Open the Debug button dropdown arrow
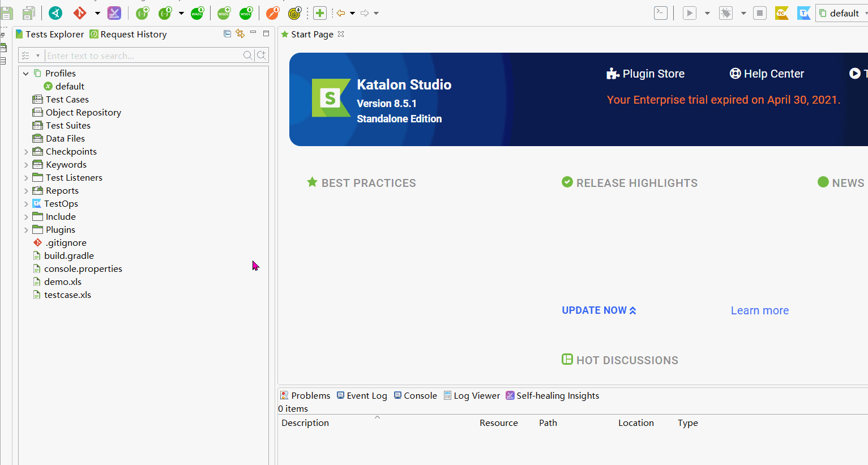 (743, 13)
